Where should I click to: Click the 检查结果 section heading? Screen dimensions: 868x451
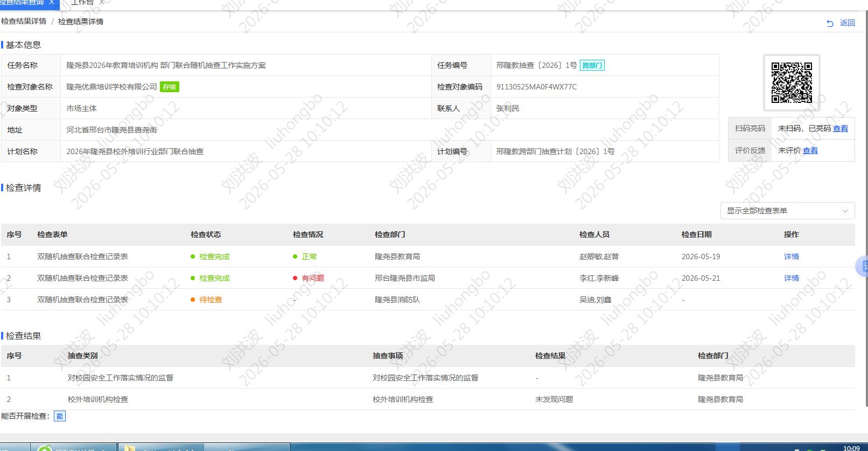click(23, 336)
